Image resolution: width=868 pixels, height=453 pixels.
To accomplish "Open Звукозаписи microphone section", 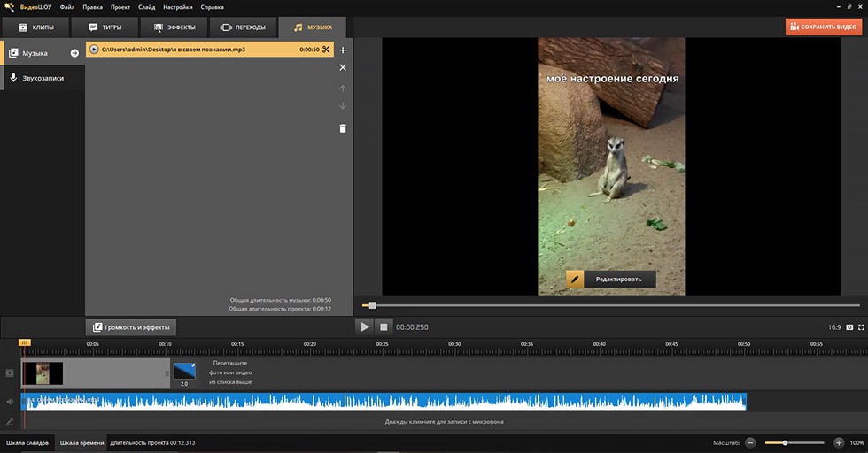I will tap(43, 78).
